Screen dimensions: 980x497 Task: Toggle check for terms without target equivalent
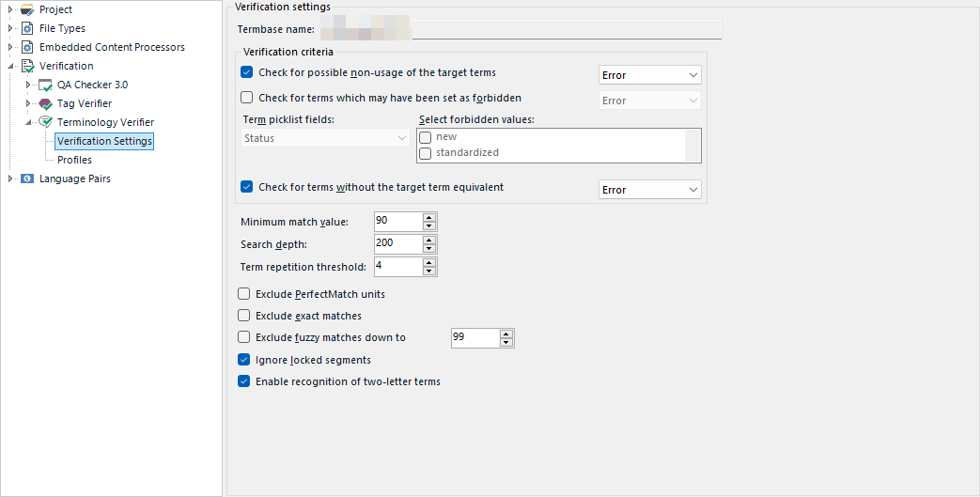(247, 187)
